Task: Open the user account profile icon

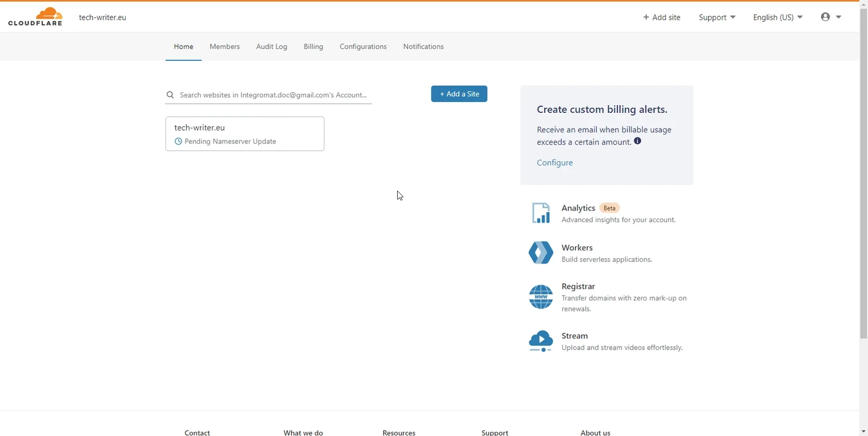Action: point(825,17)
